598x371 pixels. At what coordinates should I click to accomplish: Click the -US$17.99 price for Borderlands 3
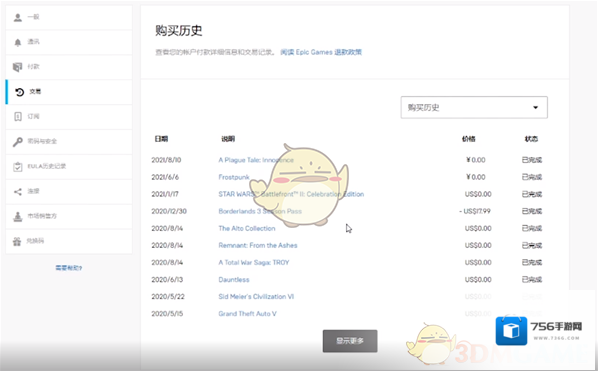coord(475,211)
